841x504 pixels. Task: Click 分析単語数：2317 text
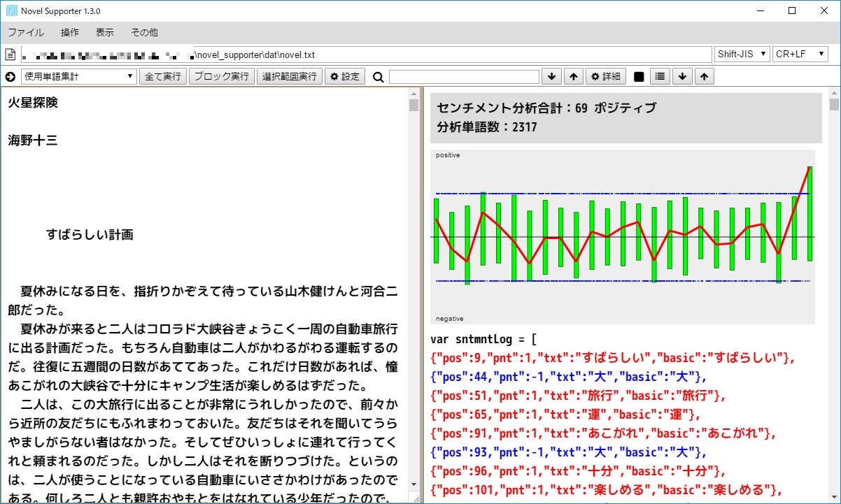pos(487,127)
